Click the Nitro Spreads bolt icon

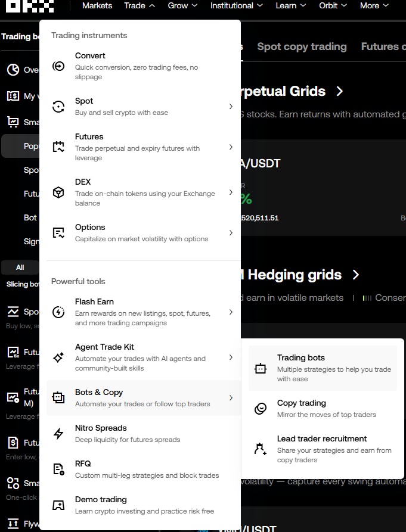[58, 434]
